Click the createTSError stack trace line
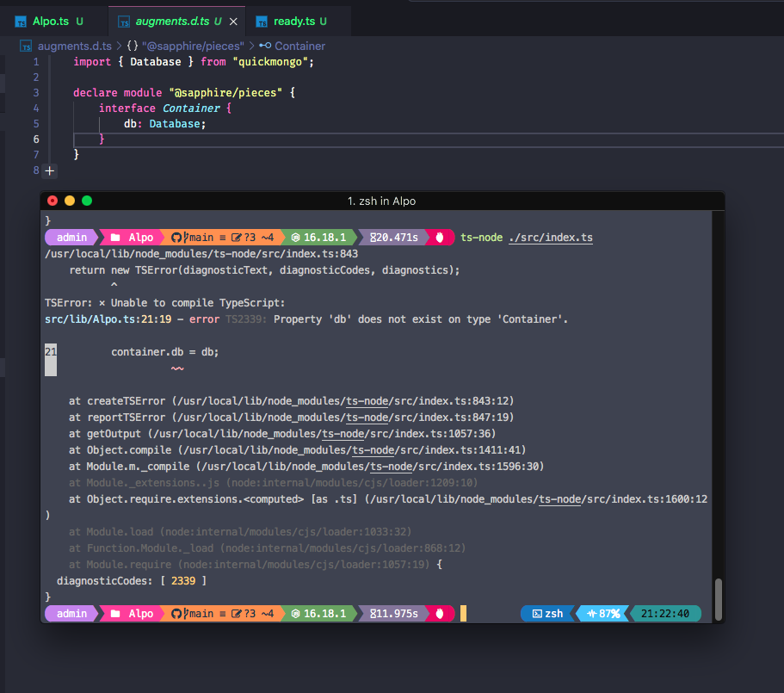This screenshot has height=693, width=784. (x=292, y=401)
